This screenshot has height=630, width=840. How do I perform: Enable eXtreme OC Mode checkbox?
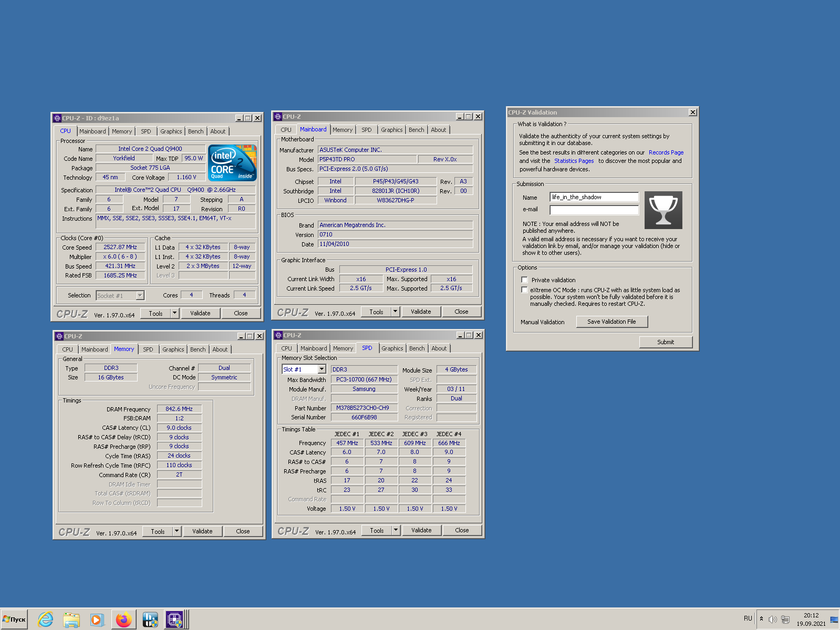click(x=524, y=290)
